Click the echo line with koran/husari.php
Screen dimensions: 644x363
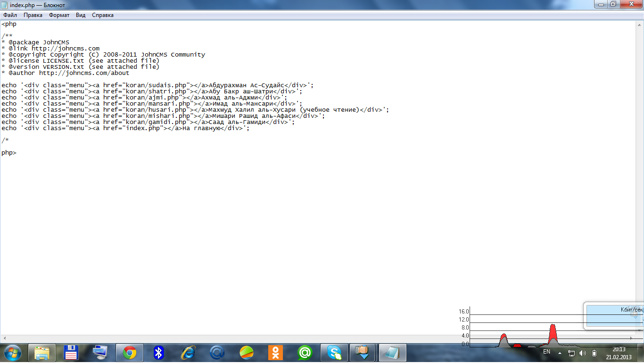(195, 110)
